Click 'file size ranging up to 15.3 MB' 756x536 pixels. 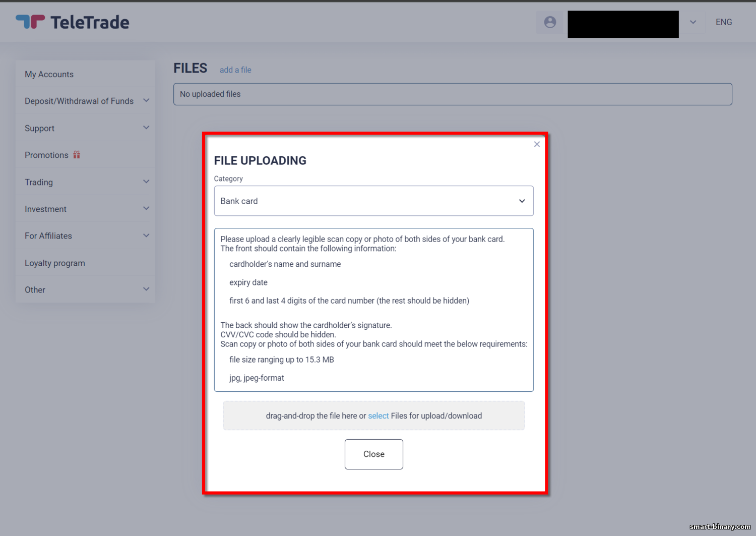point(282,360)
